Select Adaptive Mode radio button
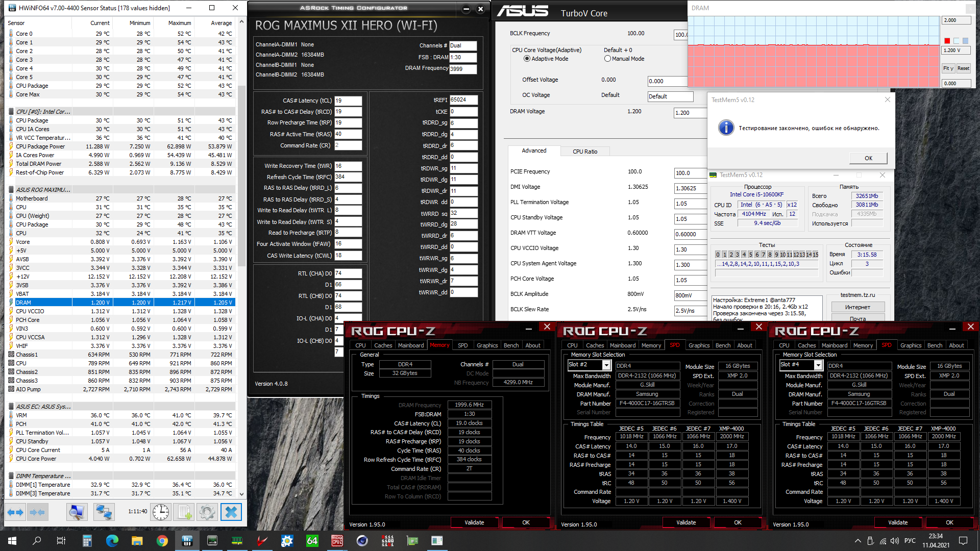The width and height of the screenshot is (980, 551). pos(527,59)
